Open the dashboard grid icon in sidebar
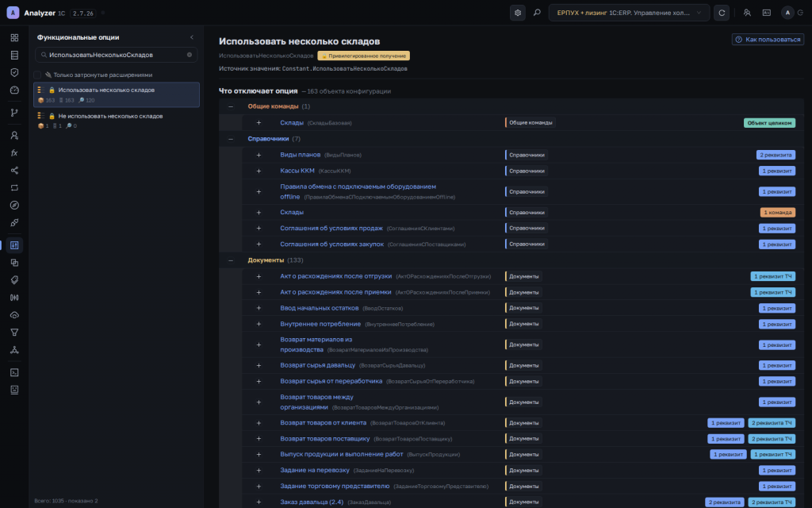Viewport: 812px width, 508px height. [14, 37]
